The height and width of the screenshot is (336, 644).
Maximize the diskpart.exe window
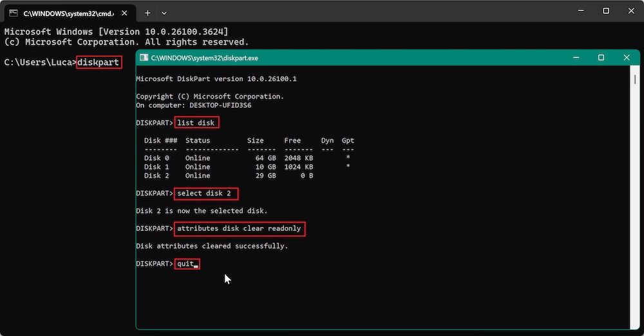pos(601,57)
